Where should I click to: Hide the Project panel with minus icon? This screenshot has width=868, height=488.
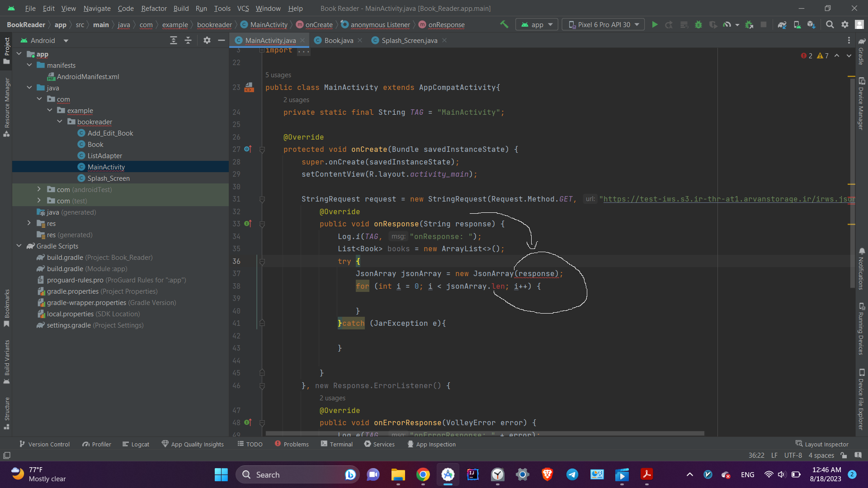[x=222, y=40]
